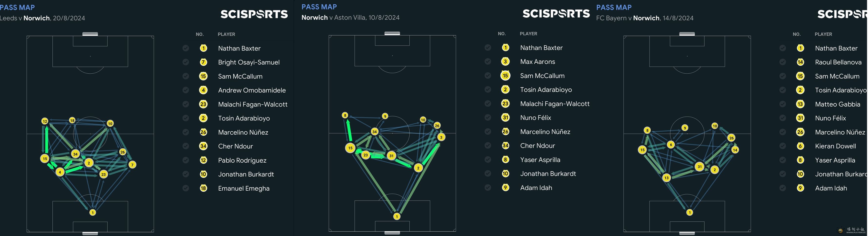Toggle the checkmark next to Bright Osayi-Samuel
The height and width of the screenshot is (236, 868).
click(186, 62)
